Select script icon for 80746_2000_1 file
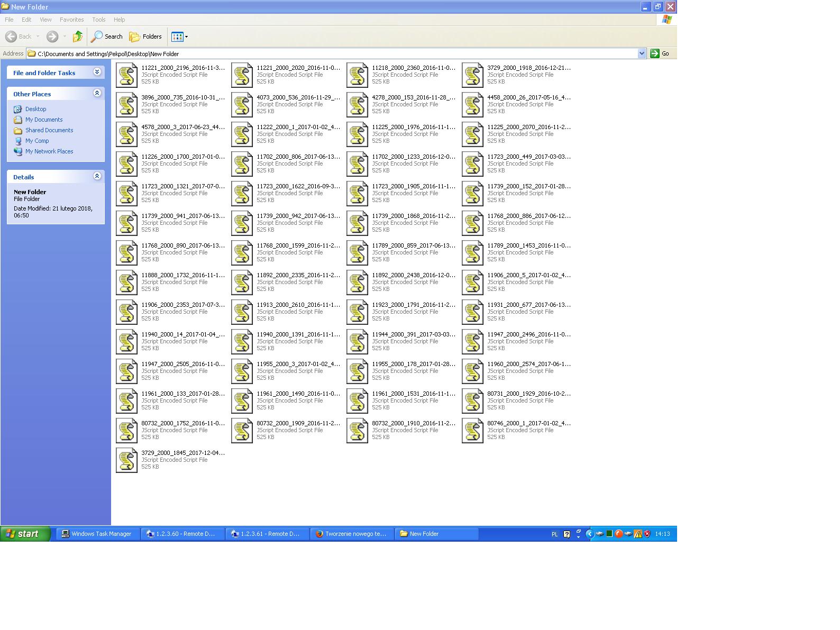Image resolution: width=840 pixels, height=630 pixels. click(x=472, y=431)
